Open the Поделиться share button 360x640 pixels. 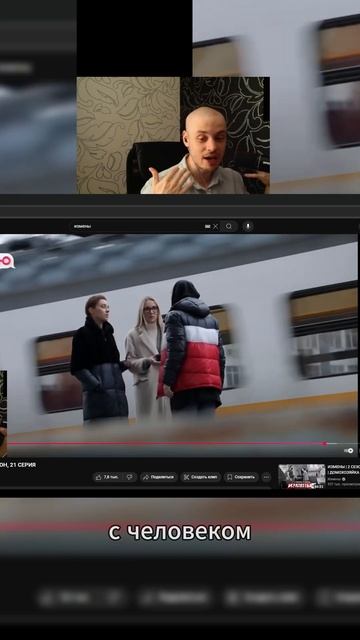point(159,477)
